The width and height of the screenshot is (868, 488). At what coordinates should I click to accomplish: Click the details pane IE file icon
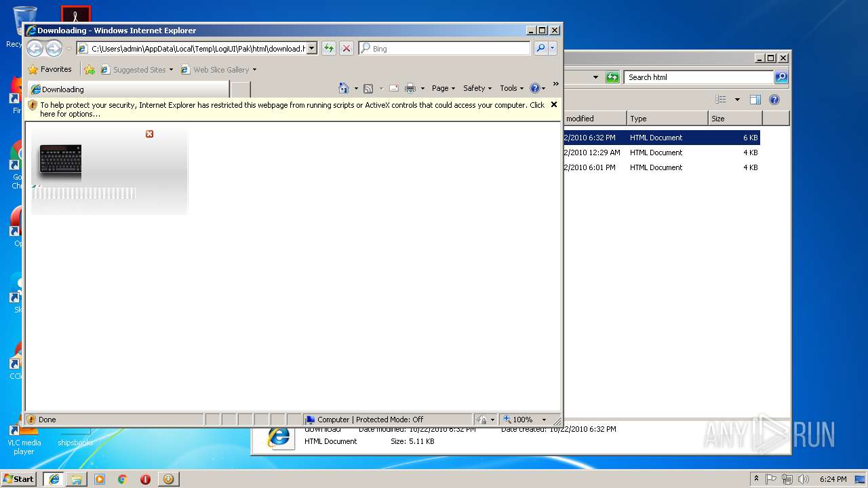click(x=278, y=438)
